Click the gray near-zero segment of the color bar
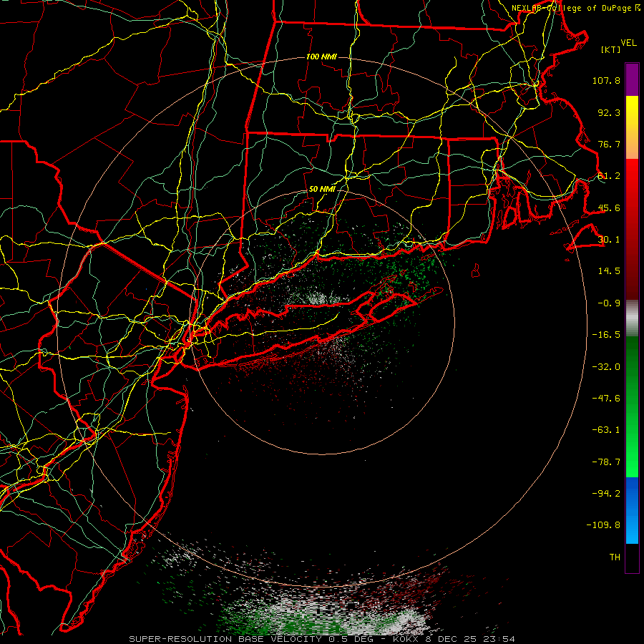 pos(632,318)
